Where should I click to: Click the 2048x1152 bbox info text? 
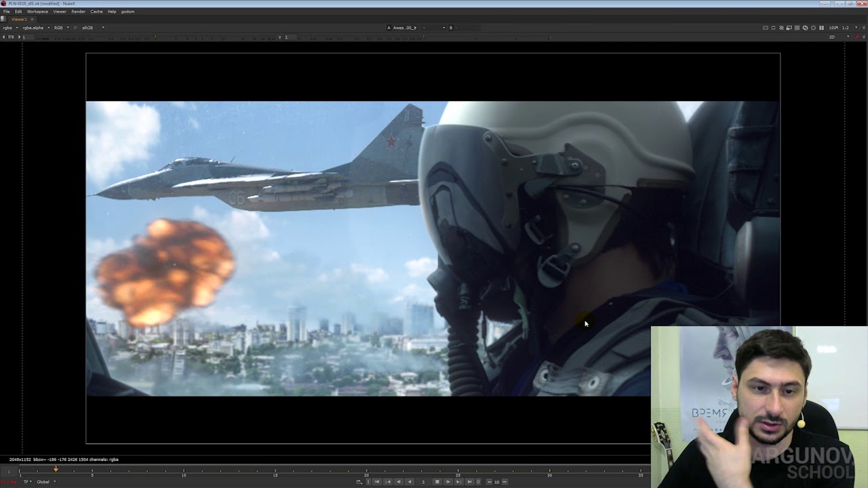(64, 460)
